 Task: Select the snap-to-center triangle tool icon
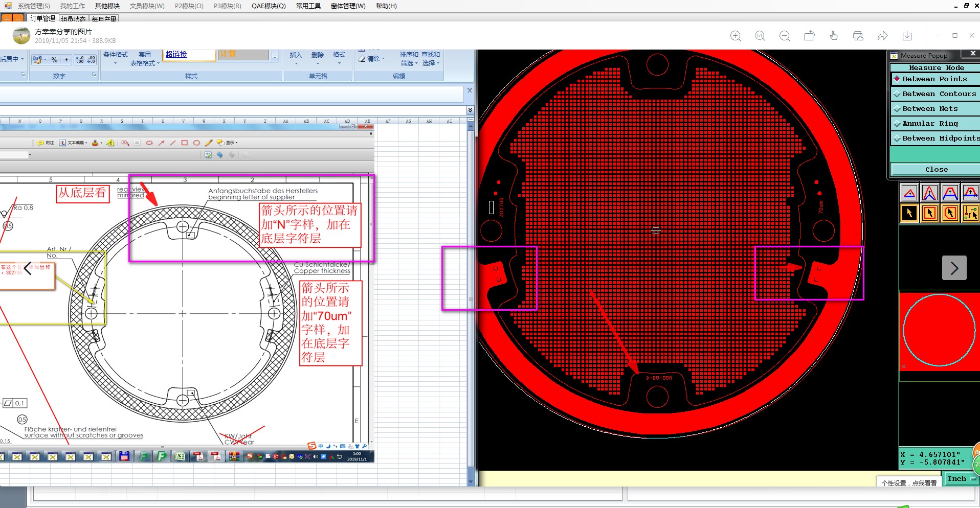909,193
